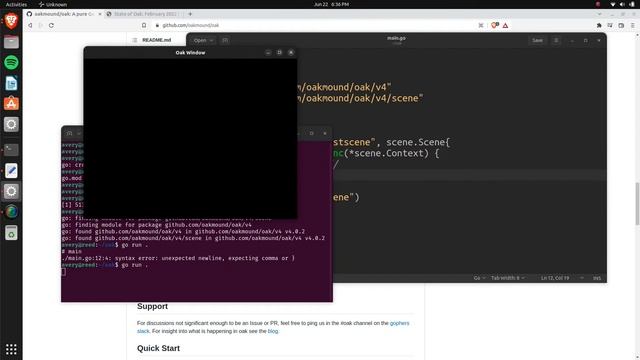Open the network indicator in top bar
Image resolution: width=640 pixels, height=360 pixels.
[613, 4]
